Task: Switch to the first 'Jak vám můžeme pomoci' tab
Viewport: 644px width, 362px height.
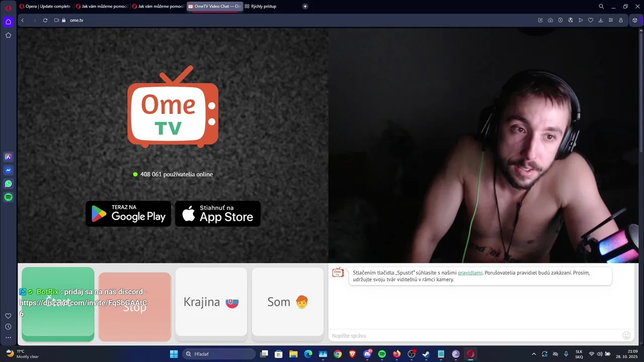Action: coord(101,7)
